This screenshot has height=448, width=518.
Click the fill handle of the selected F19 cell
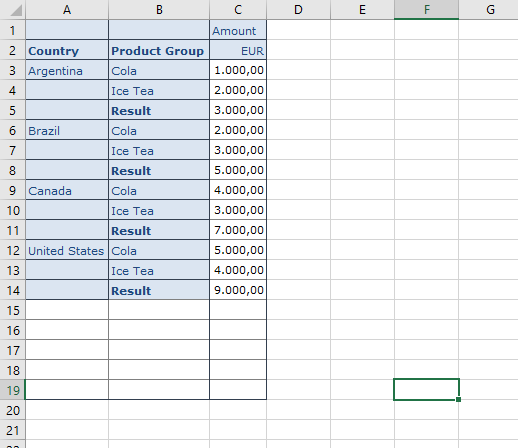point(458,399)
